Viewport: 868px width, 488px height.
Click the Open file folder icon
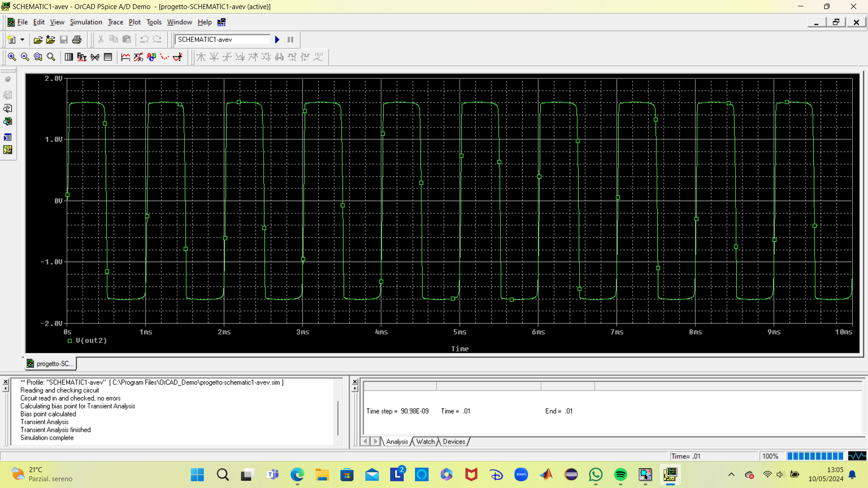[38, 40]
